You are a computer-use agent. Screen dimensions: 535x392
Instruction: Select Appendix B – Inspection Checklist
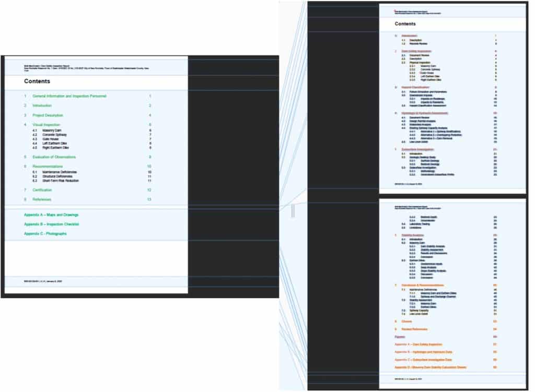point(52,224)
